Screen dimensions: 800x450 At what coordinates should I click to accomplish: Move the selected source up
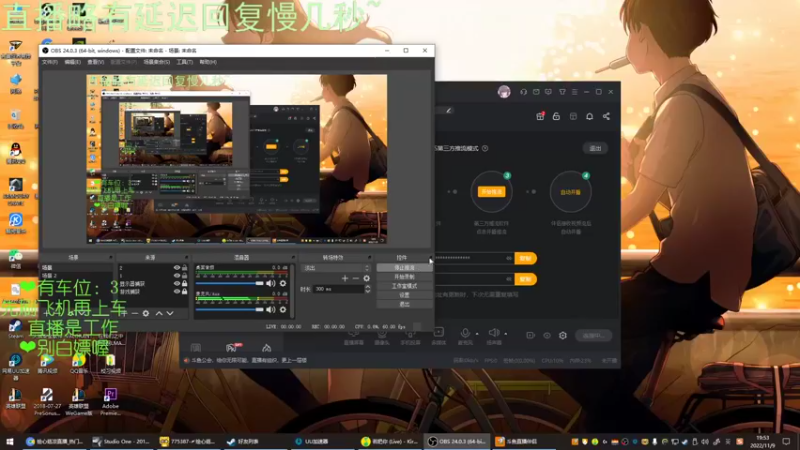pyautogui.click(x=159, y=313)
